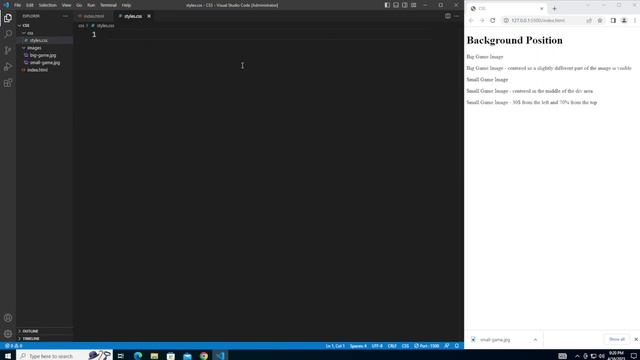The width and height of the screenshot is (640, 360).
Task: Open the Extensions view
Action: pos(8,83)
